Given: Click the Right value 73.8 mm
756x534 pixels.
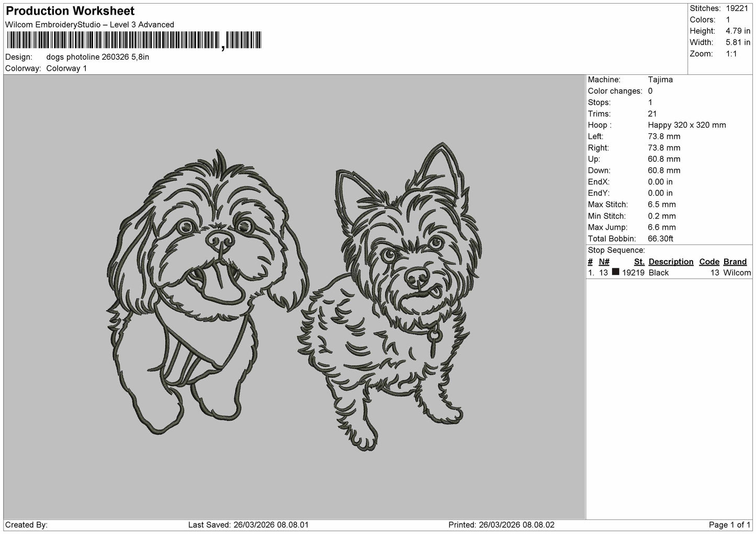Looking at the screenshot, I should coord(664,148).
